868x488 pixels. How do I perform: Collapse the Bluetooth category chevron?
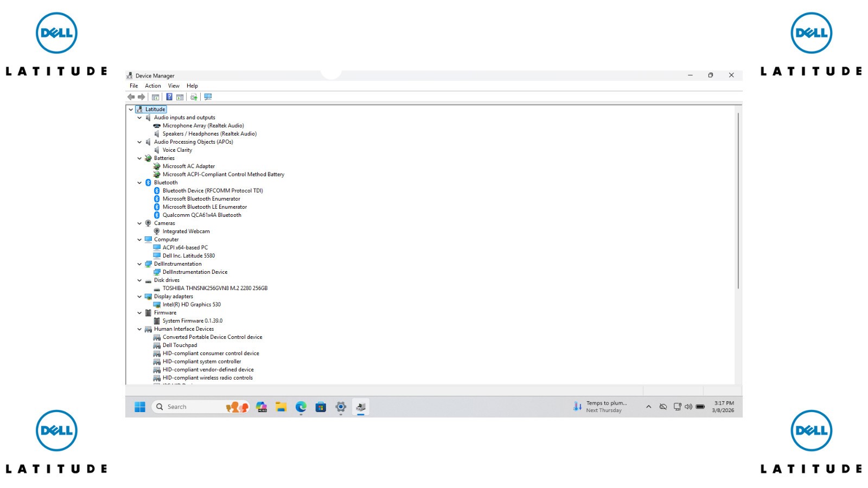tap(139, 183)
